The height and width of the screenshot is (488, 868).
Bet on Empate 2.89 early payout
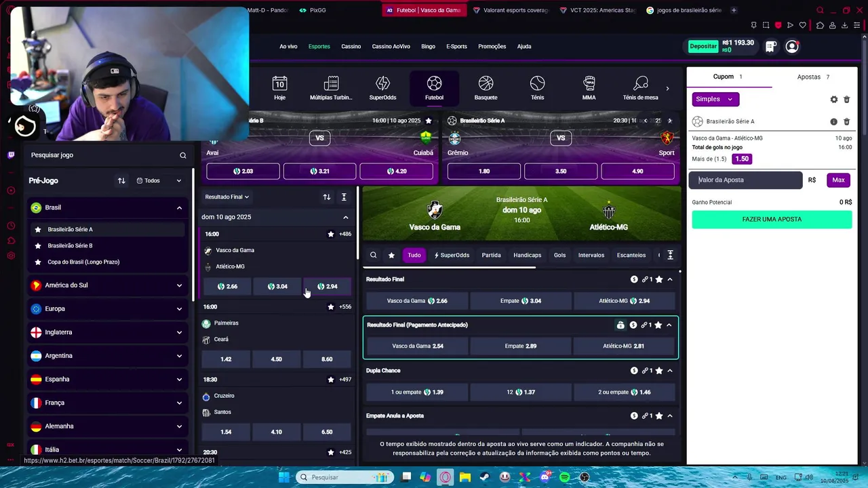click(520, 346)
